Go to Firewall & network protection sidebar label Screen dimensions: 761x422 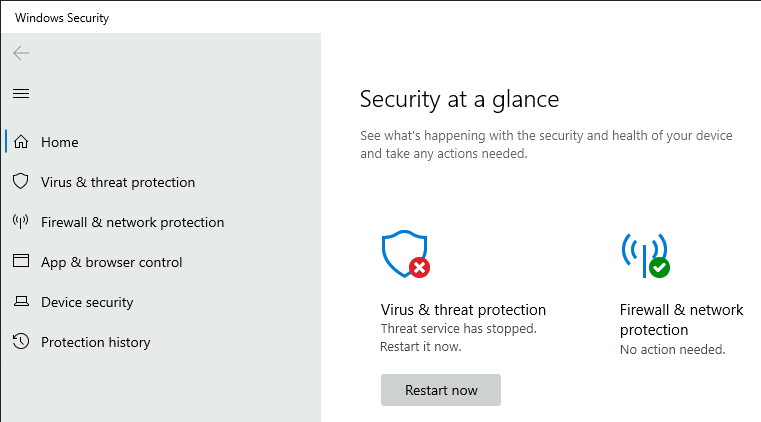pos(132,222)
